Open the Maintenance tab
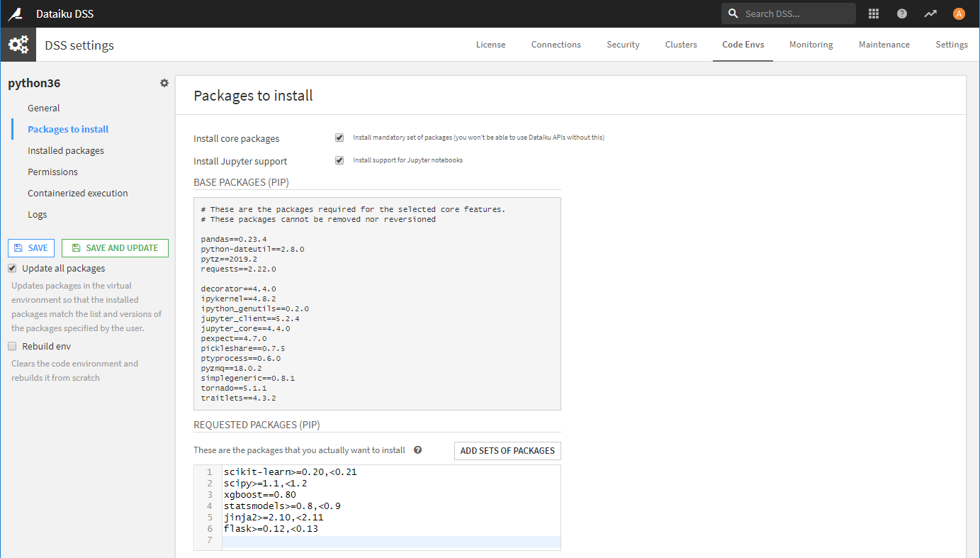Screen dimensions: 980x558 [884, 45]
